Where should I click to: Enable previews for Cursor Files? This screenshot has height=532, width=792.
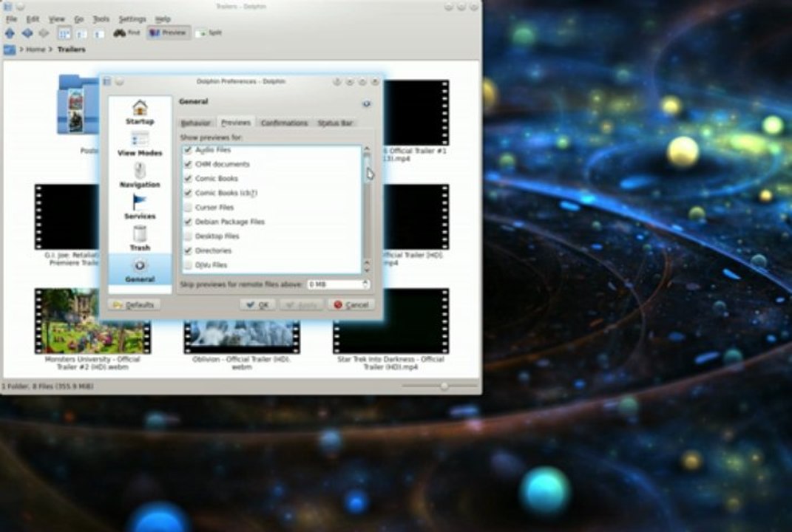[x=188, y=208]
